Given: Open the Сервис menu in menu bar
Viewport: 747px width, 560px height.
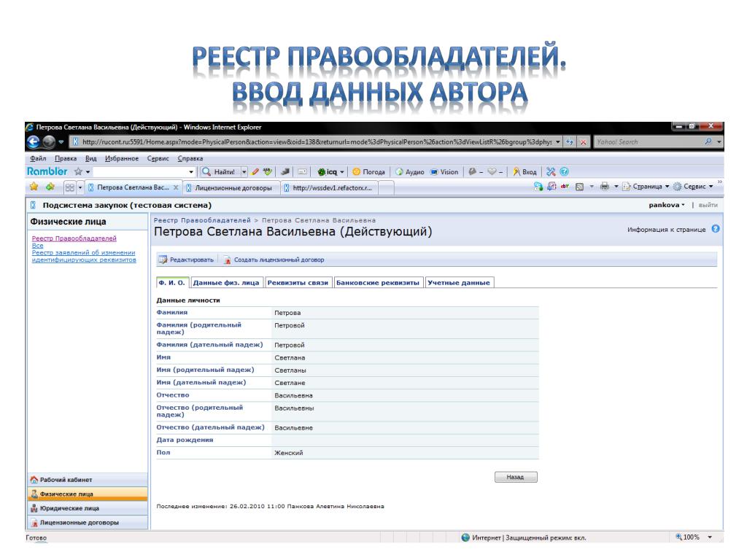Looking at the screenshot, I should (x=158, y=158).
